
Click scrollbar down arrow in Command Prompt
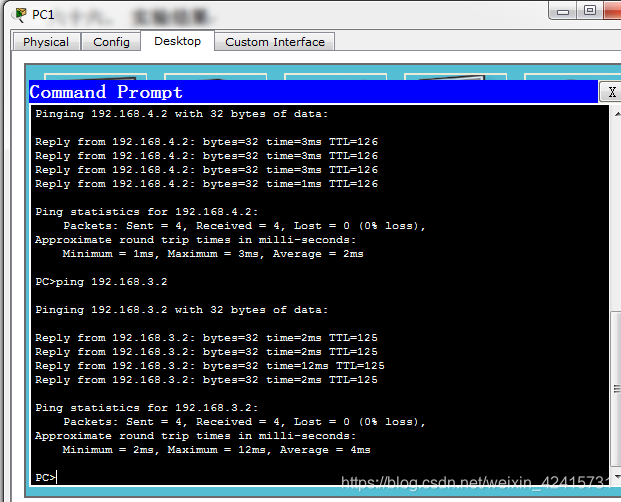tap(616, 476)
